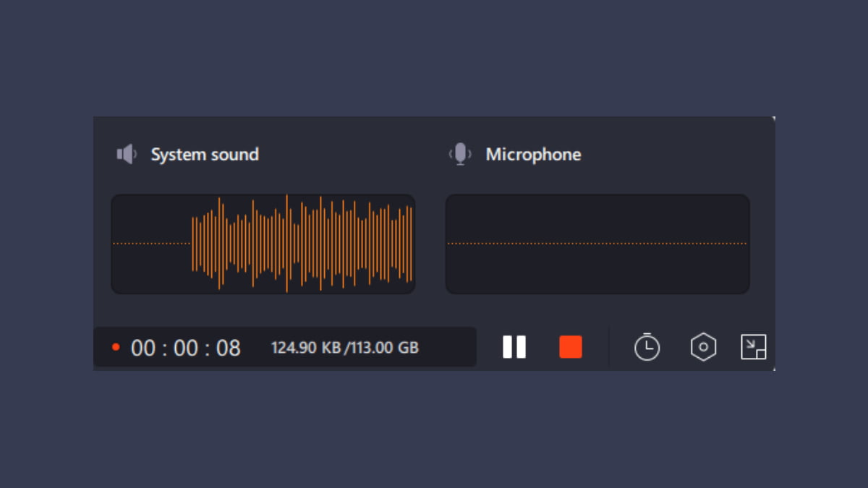This screenshot has height=488, width=868.
Task: Switch to compact mini mode icon
Action: 753,347
